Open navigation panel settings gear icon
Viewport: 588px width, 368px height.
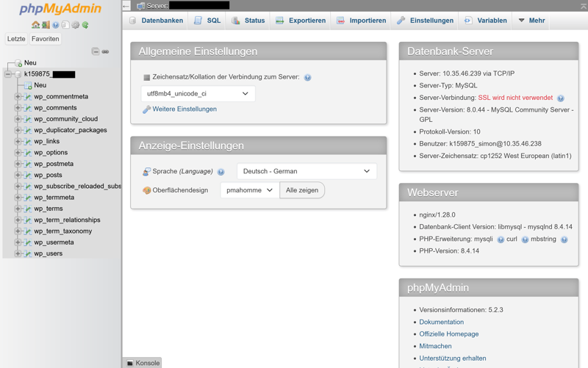point(76,25)
